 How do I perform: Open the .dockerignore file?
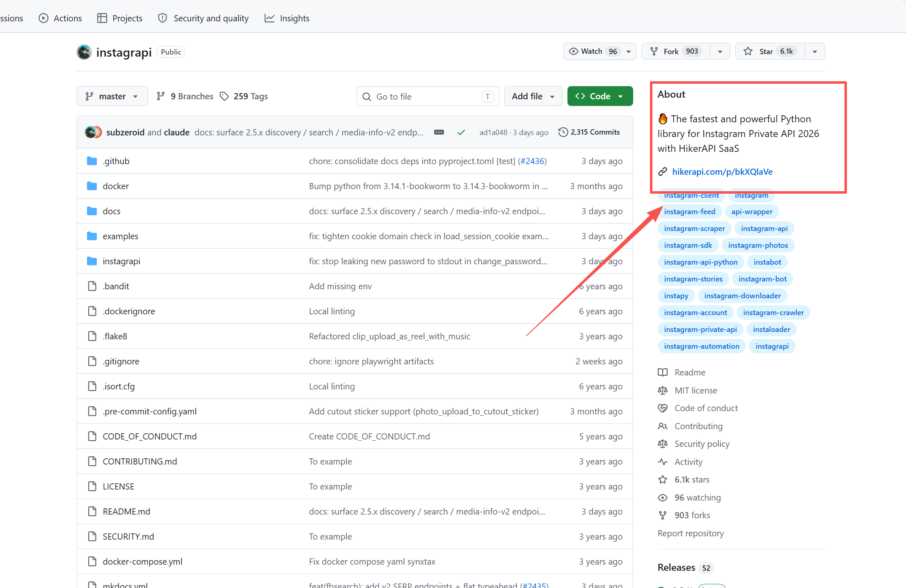[129, 311]
